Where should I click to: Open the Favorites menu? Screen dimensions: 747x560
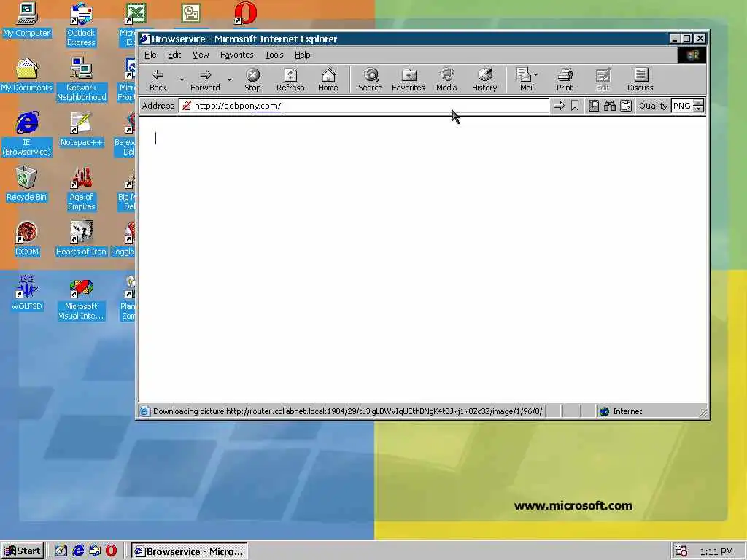tap(237, 55)
